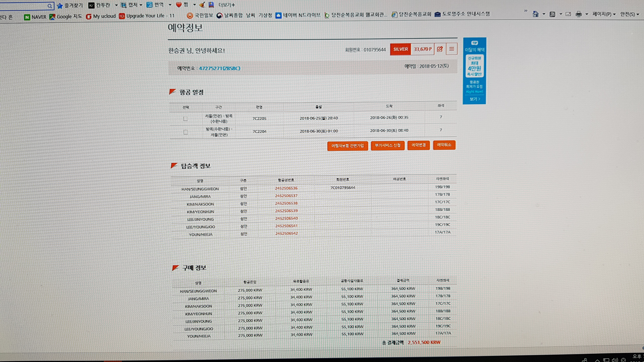644x362 pixels.
Task: Click the printer icon
Action: tap(579, 14)
